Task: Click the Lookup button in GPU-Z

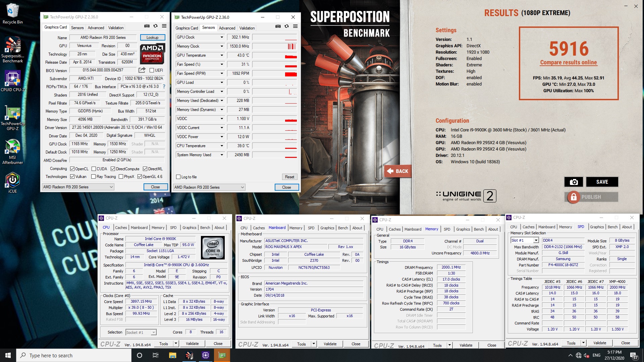Action: [152, 38]
